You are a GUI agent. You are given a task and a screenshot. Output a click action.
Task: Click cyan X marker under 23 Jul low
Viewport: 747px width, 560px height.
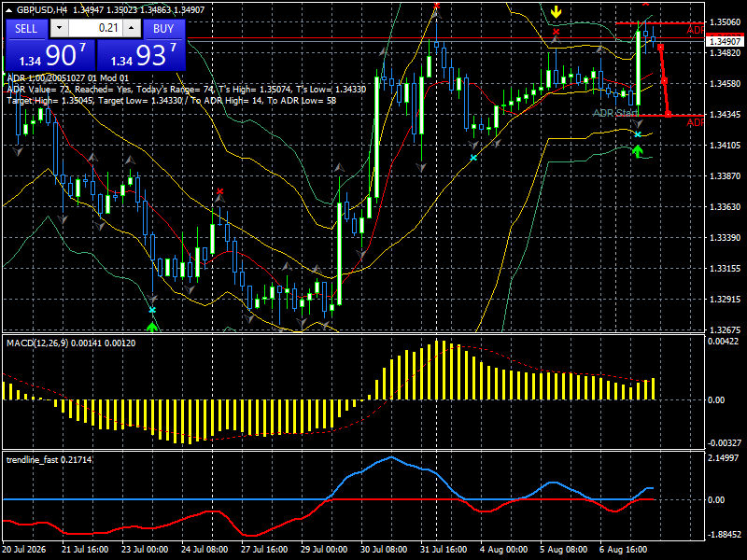click(152, 310)
